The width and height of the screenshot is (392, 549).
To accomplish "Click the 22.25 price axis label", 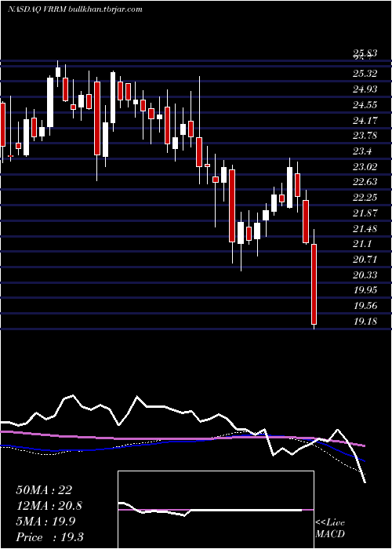I will coord(365,198).
